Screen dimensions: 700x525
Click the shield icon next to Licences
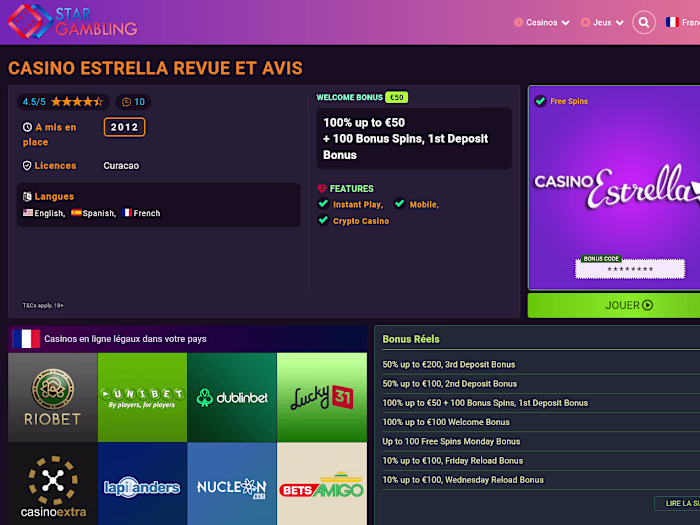(x=27, y=166)
